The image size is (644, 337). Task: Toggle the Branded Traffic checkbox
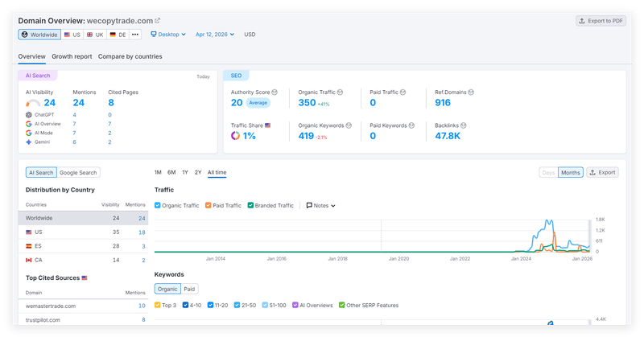pyautogui.click(x=250, y=205)
